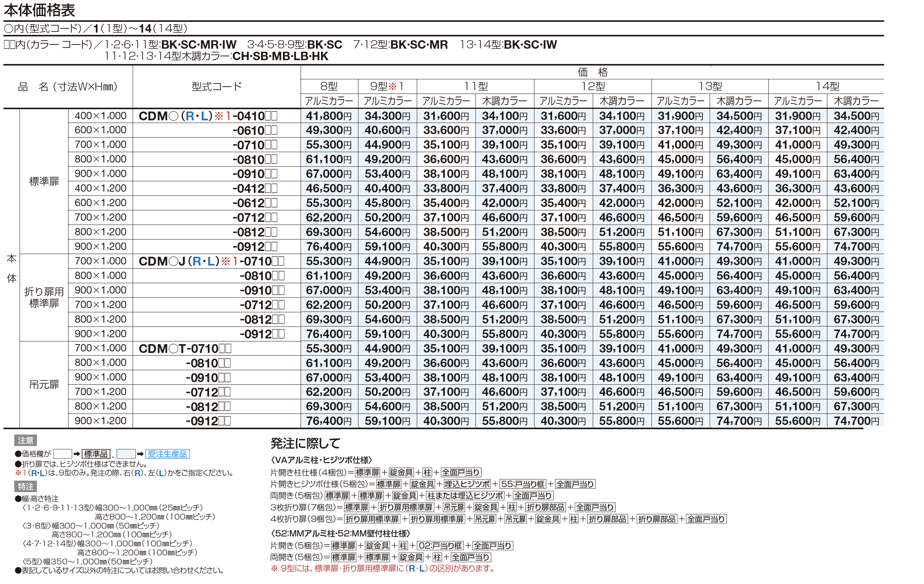Click the 折り扉用標準扉 row group label
The height and width of the screenshot is (584, 924).
[x=44, y=298]
